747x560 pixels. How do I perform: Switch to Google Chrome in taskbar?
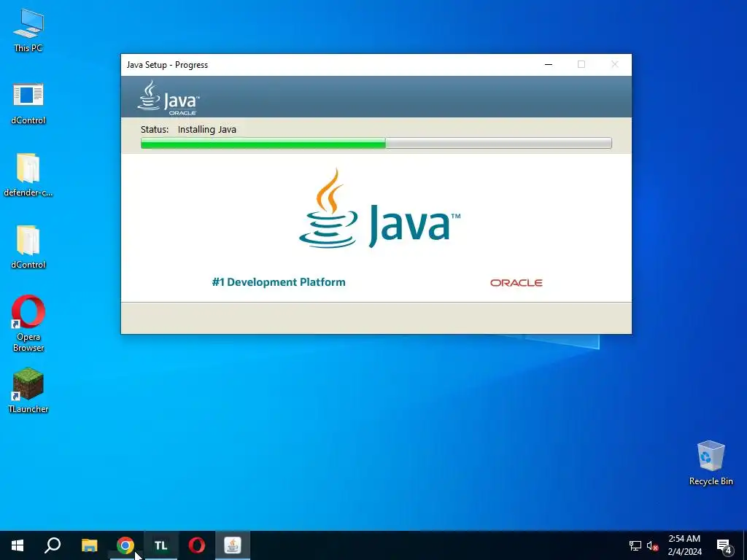pyautogui.click(x=125, y=545)
